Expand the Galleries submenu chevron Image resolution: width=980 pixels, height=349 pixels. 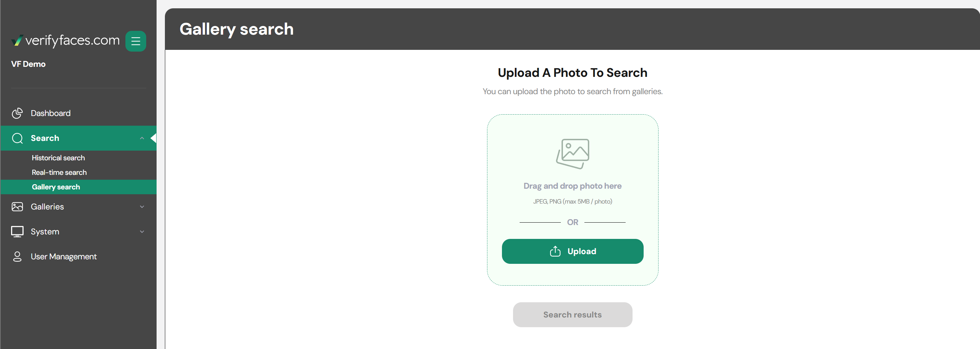[x=142, y=206]
